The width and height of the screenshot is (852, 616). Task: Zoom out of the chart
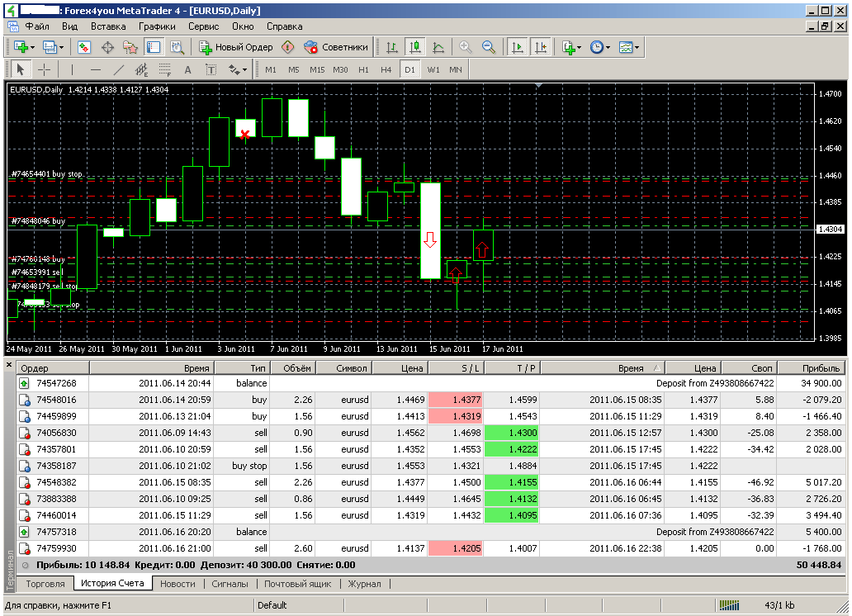[489, 47]
